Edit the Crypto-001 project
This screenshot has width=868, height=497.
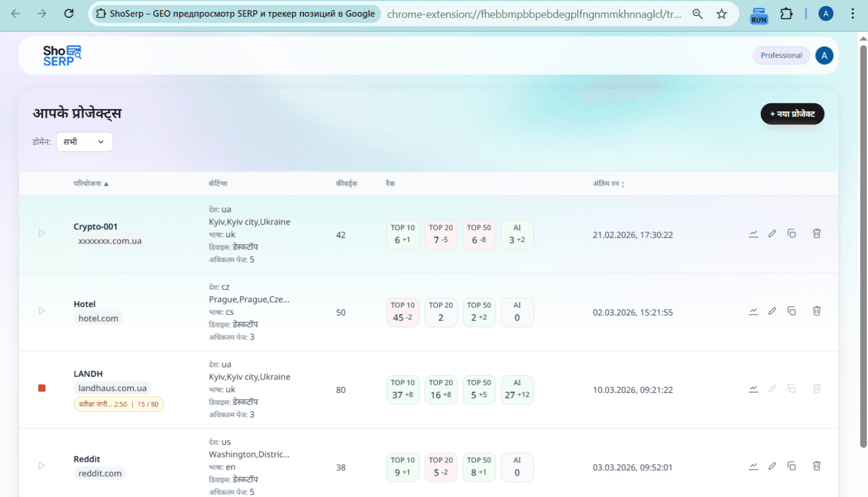click(772, 234)
